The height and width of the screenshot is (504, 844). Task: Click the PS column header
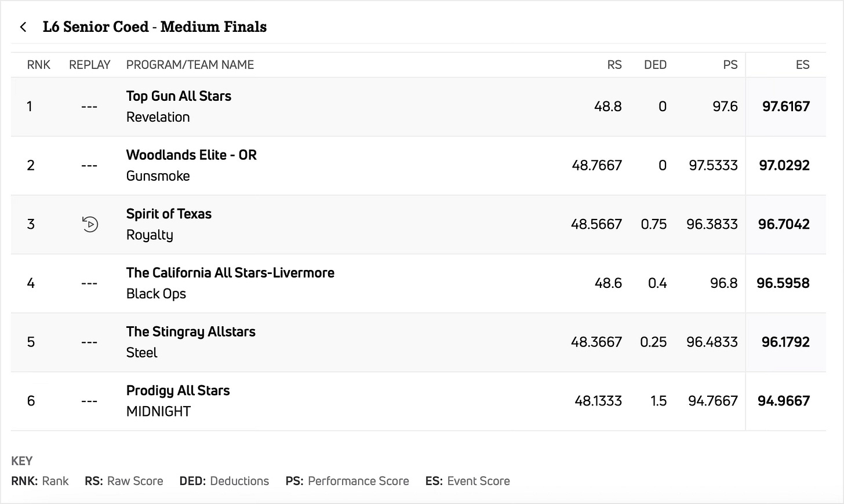point(730,65)
